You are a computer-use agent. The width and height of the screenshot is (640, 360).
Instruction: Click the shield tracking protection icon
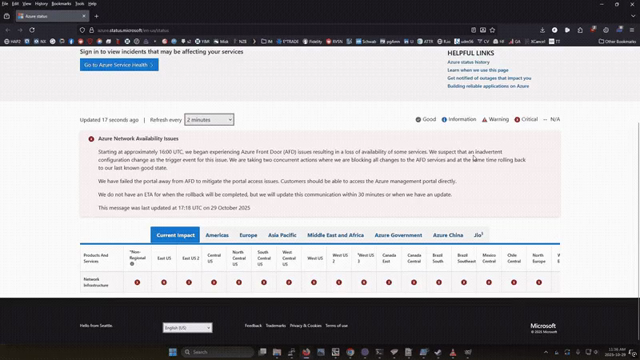[x=82, y=30]
